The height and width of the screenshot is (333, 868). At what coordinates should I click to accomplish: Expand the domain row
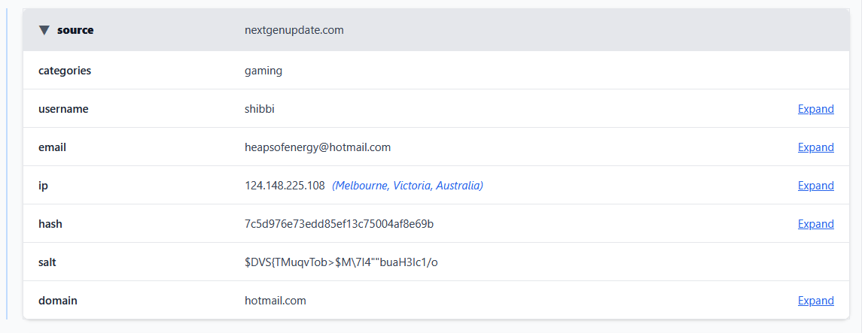coord(815,301)
